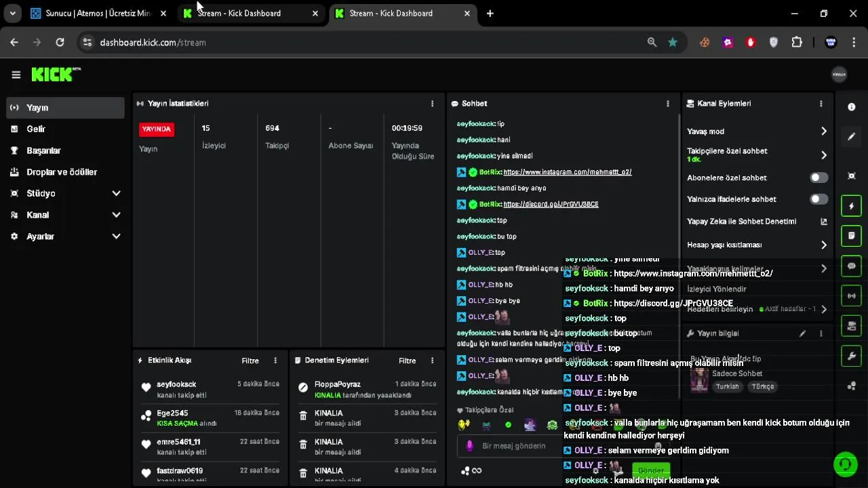Open the hamburger navigation menu
The height and width of the screenshot is (488, 868).
tap(16, 75)
